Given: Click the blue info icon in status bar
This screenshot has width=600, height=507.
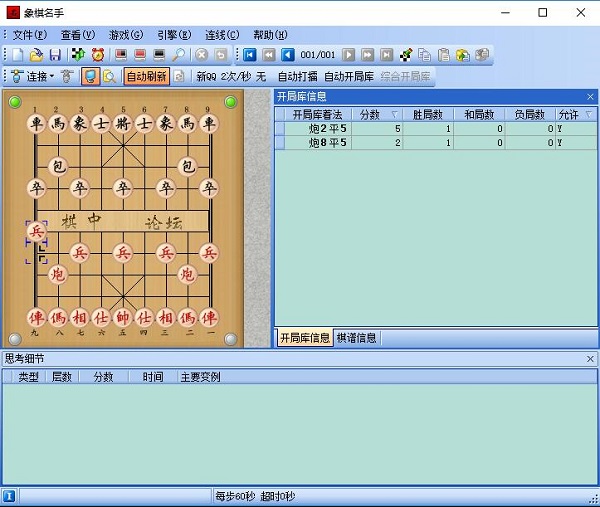Looking at the screenshot, I should pos(10,496).
